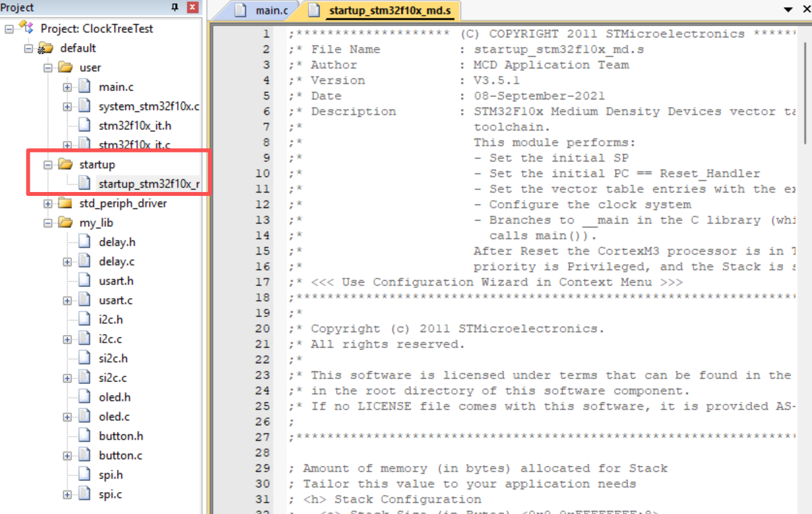Click the oled.h file icon
Screen dimensions: 812x514
tap(84, 397)
